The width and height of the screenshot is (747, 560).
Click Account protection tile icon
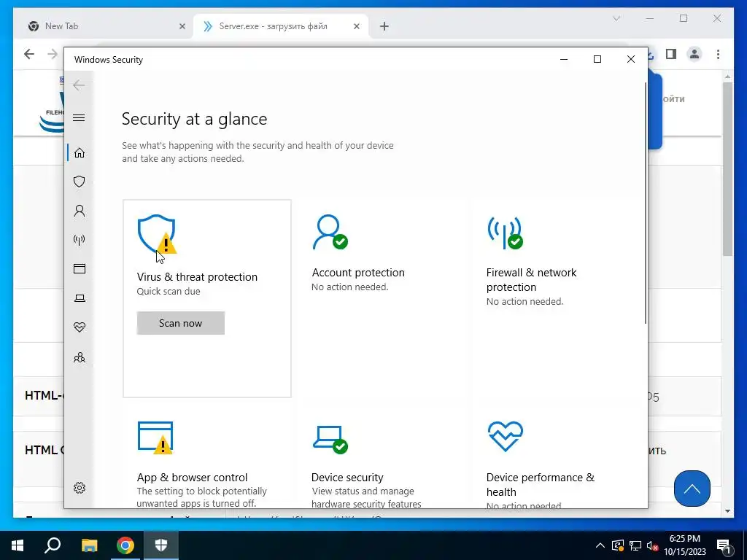pyautogui.click(x=330, y=233)
